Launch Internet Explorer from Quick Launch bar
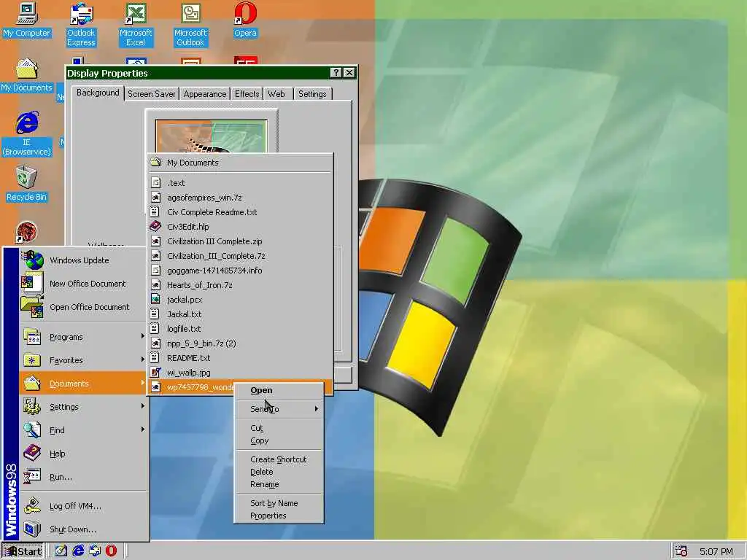The height and width of the screenshot is (560, 747). (78, 551)
